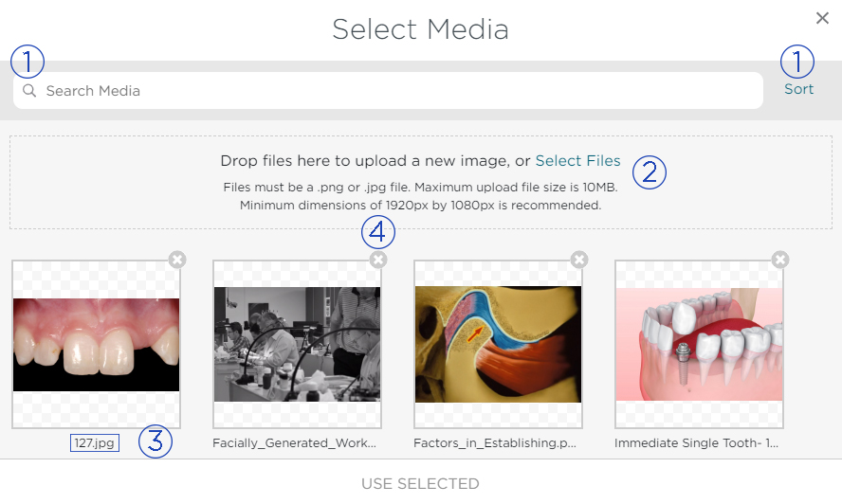Click the Immediate Single Tooth- 1... filename
842x504 pixels.
coord(696,442)
